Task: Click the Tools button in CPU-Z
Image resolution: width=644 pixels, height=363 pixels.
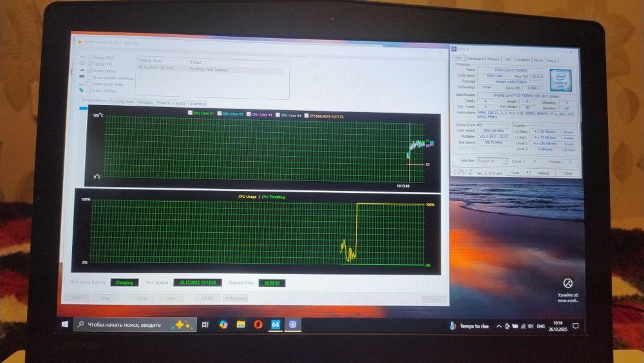Action: [x=516, y=173]
